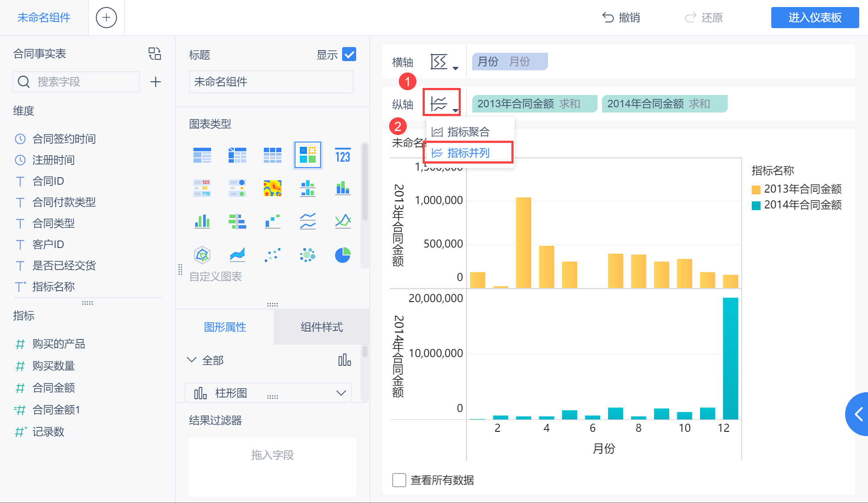868x503 pixels.
Task: Click the table structure icon beside 合同事实表
Action: 155,54
